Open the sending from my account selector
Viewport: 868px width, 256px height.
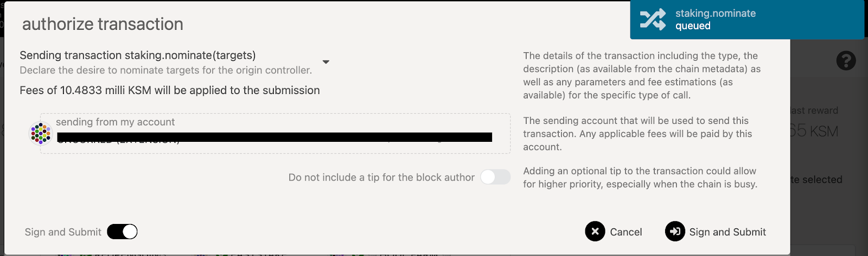click(x=275, y=134)
